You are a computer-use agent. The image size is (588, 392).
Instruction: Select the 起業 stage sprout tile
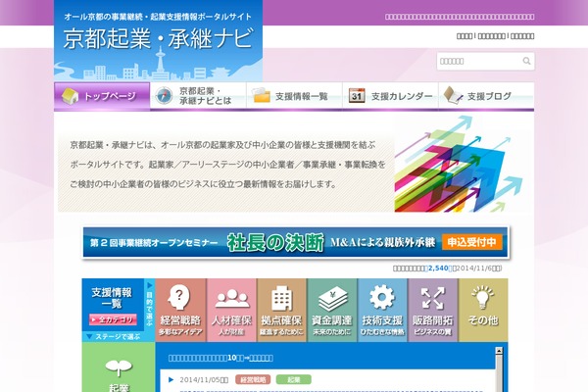tap(119, 369)
